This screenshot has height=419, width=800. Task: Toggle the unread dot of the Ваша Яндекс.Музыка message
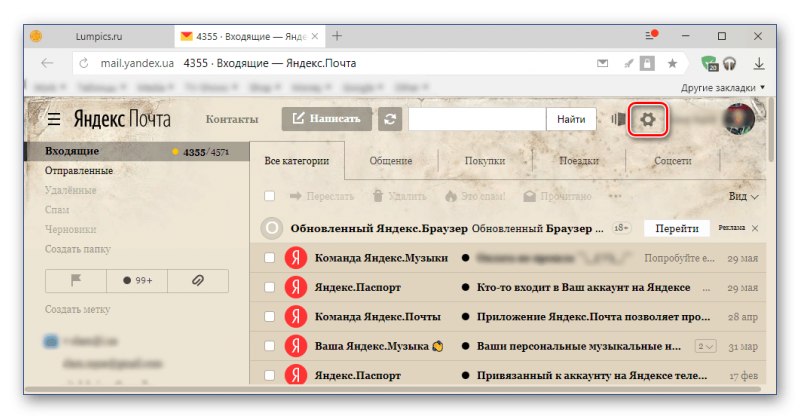(465, 346)
